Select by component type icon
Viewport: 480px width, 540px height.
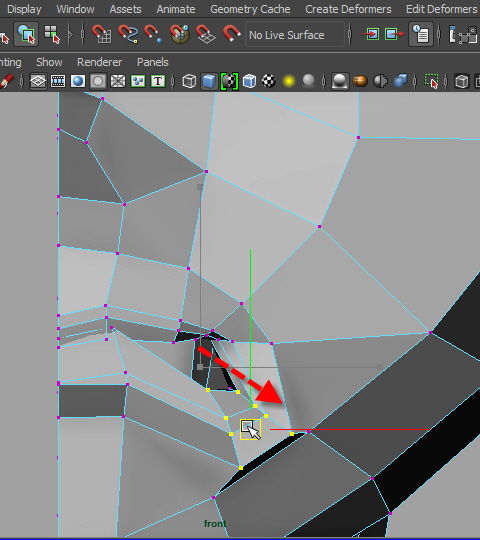tap(52, 34)
